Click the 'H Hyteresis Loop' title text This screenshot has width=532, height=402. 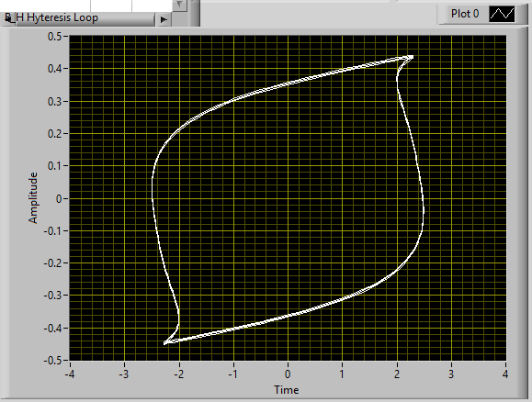(x=57, y=17)
